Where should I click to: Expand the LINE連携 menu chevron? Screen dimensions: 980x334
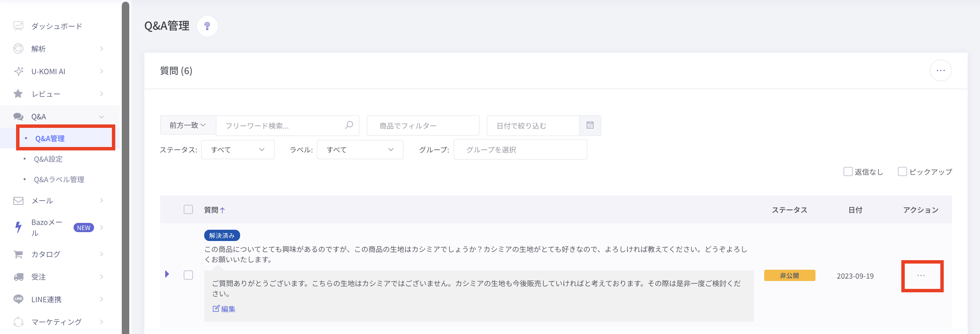(x=102, y=299)
